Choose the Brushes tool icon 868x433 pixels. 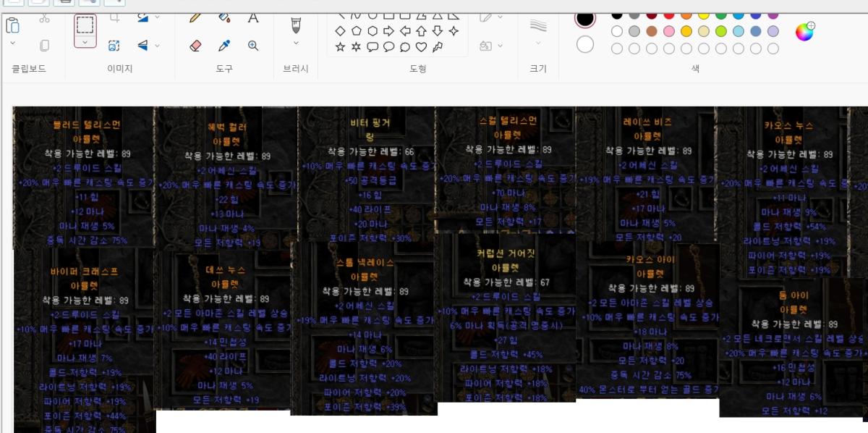pyautogui.click(x=295, y=25)
